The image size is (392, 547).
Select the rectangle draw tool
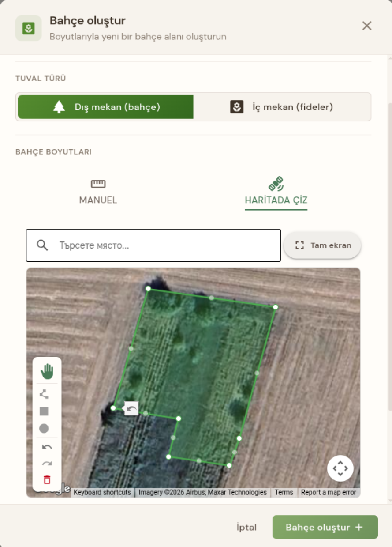(44, 411)
